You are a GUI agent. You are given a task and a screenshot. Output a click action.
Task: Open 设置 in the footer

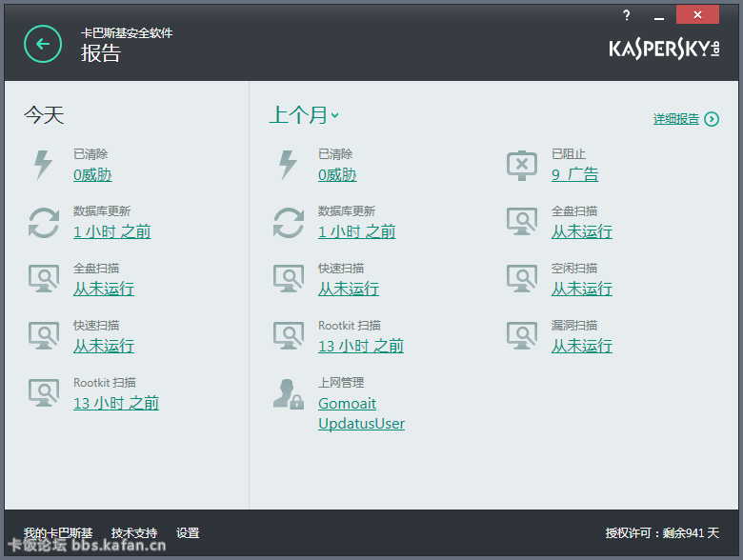coord(188,533)
